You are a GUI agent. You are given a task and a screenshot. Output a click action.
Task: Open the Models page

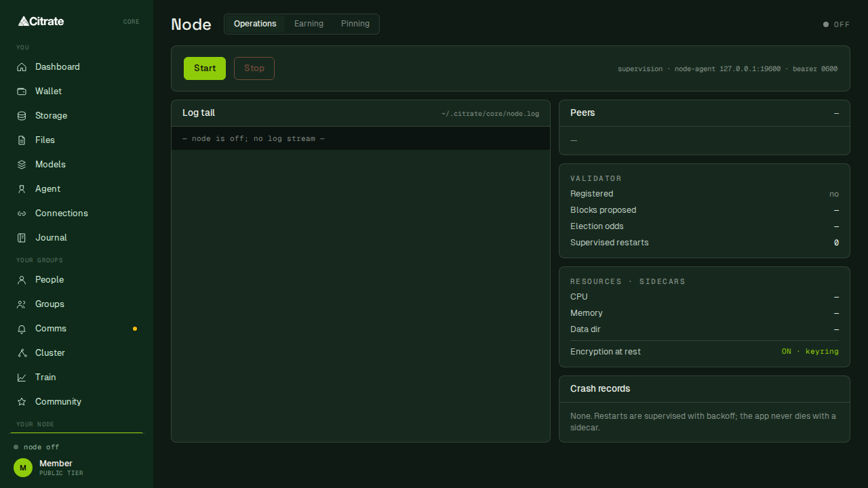pos(77,165)
